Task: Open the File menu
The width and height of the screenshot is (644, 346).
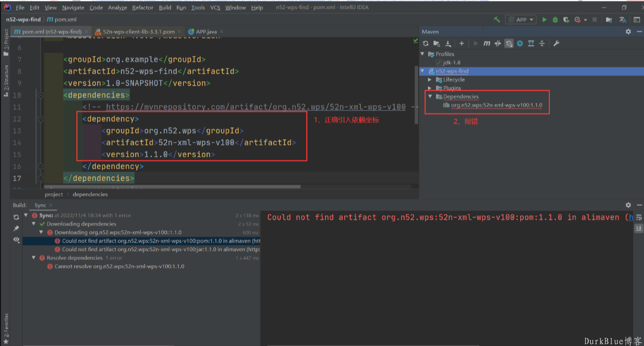Action: [20, 7]
